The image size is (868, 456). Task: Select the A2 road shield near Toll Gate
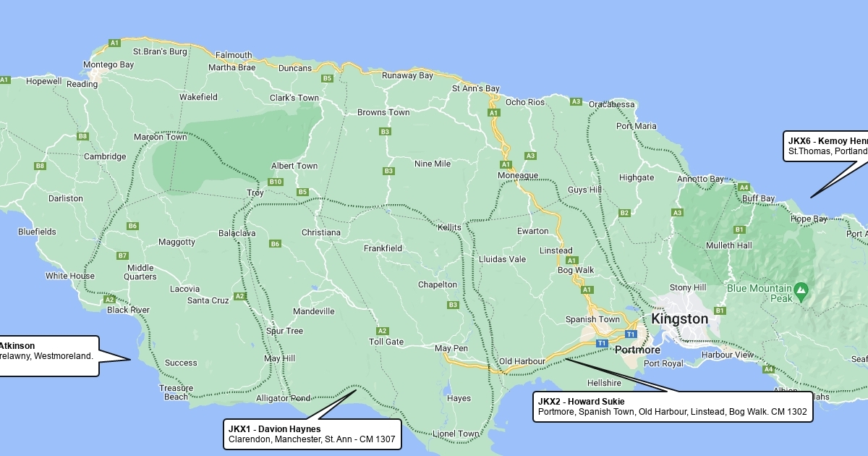[382, 331]
